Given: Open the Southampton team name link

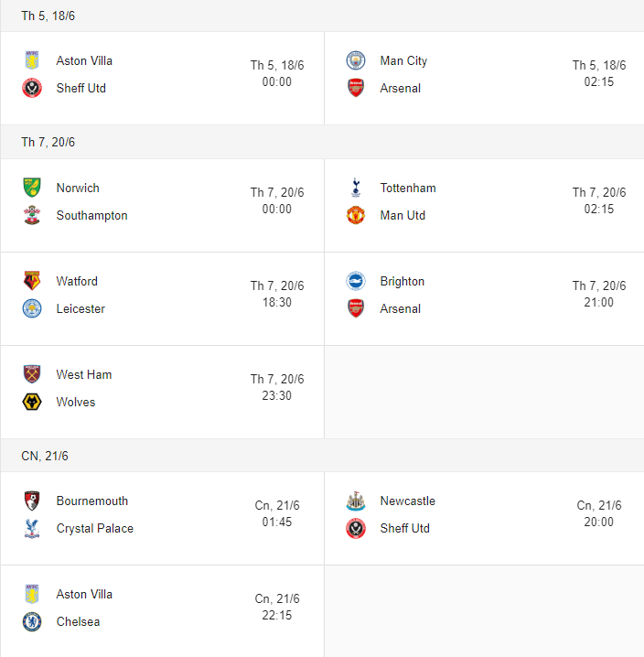Looking at the screenshot, I should 91,215.
